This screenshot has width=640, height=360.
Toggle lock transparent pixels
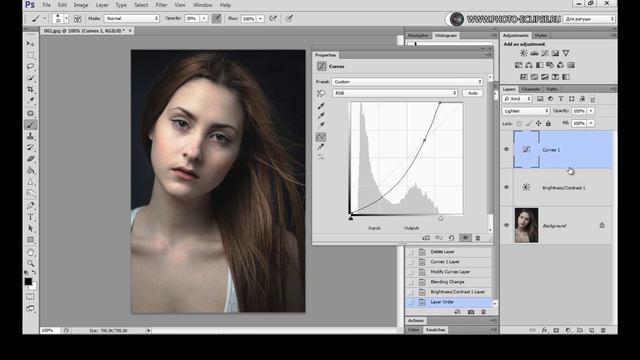519,123
